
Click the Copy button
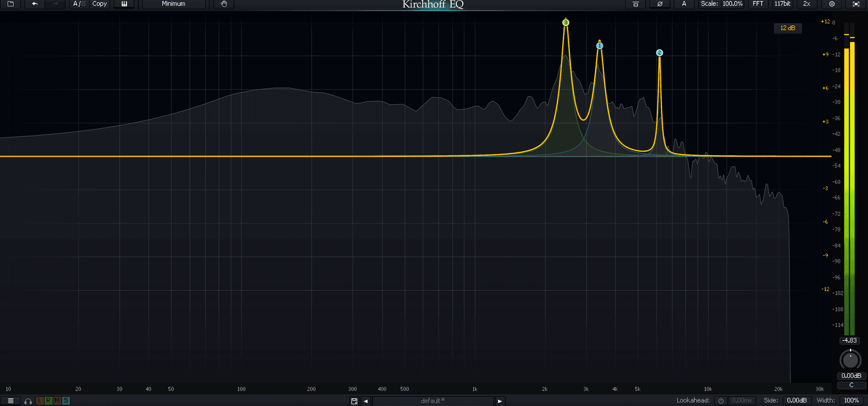[99, 4]
